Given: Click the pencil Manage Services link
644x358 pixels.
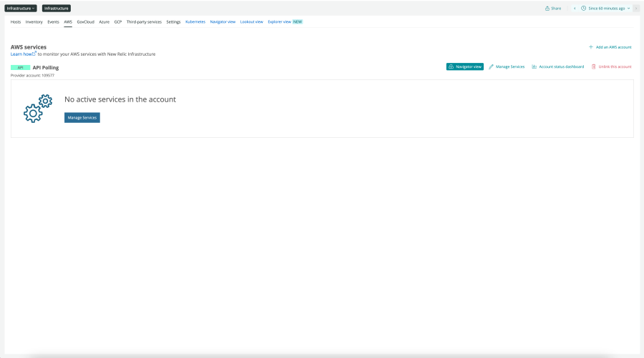Looking at the screenshot, I should [x=507, y=66].
